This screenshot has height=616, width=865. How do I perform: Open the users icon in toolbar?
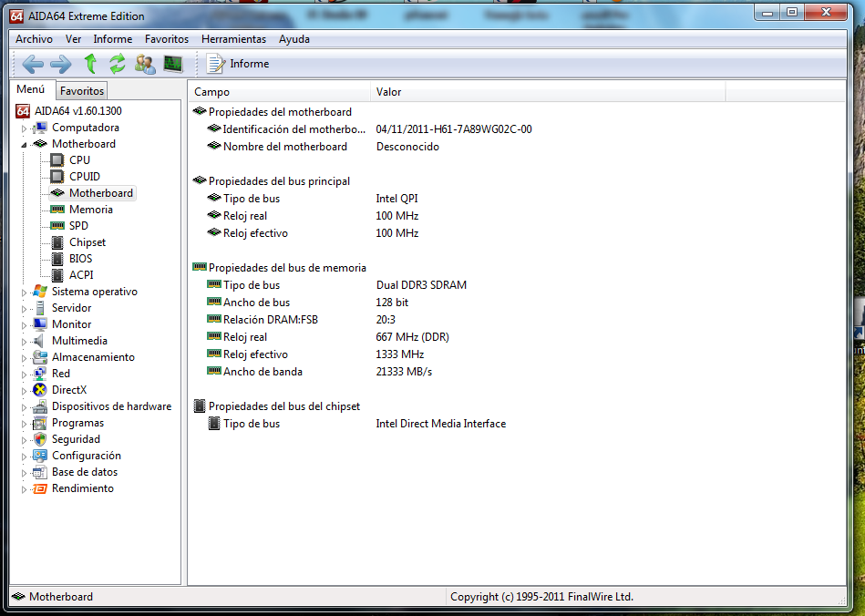[x=145, y=64]
